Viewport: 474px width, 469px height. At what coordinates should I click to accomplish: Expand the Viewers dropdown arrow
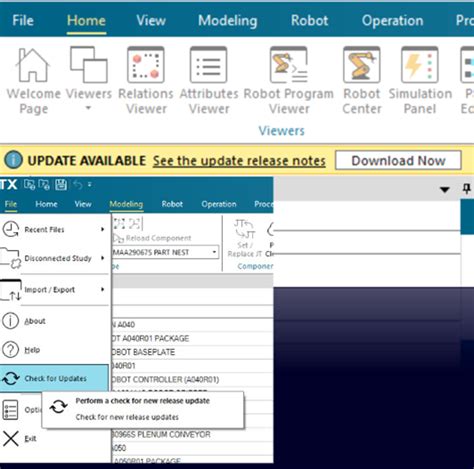pyautogui.click(x=88, y=108)
